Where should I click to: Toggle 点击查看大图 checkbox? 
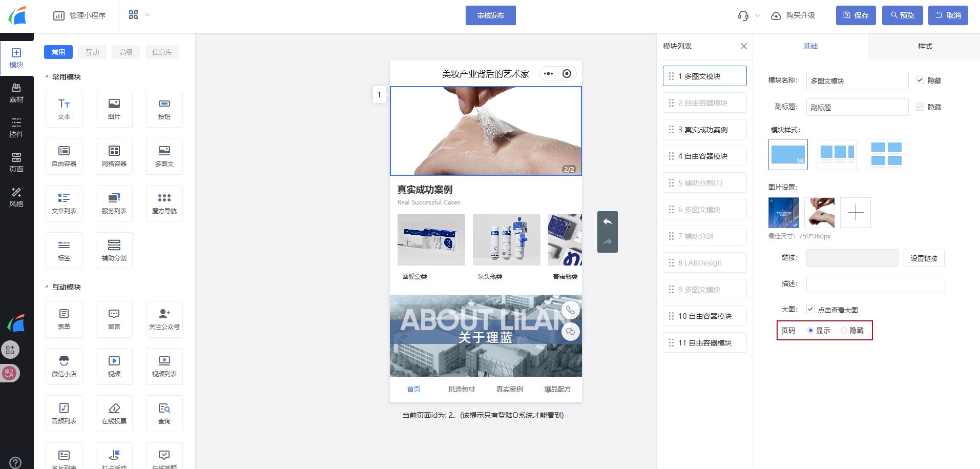point(810,309)
